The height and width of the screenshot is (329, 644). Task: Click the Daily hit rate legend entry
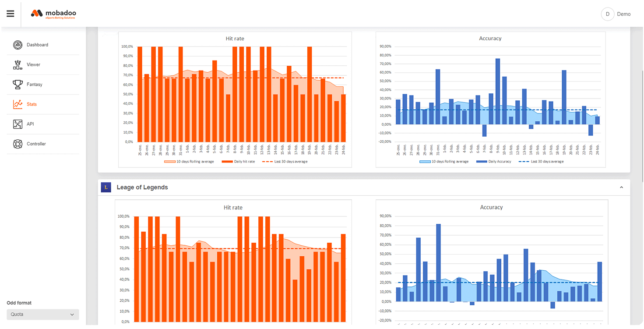click(238, 162)
